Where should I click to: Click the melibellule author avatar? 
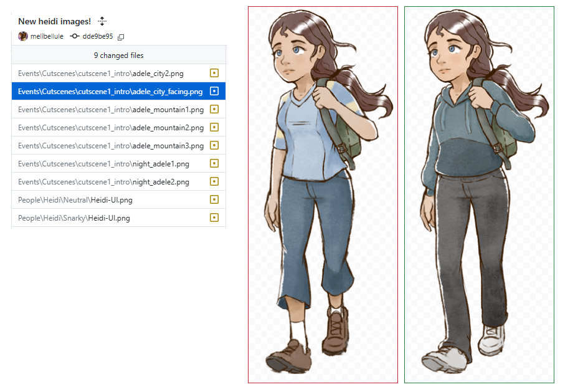coord(23,36)
